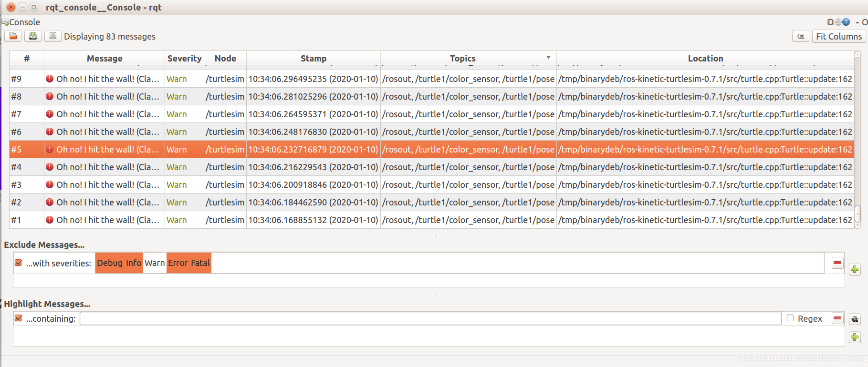Image resolution: width=868 pixels, height=367 pixels.
Task: Click the Displaying 83 messages label
Action: [x=110, y=36]
